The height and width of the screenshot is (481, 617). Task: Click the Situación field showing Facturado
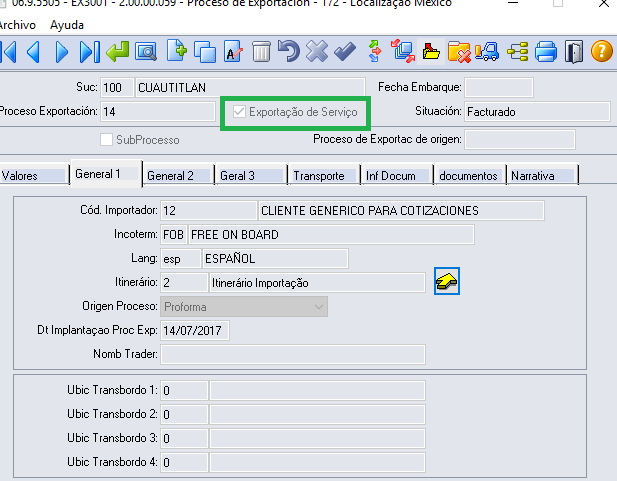[x=537, y=112]
